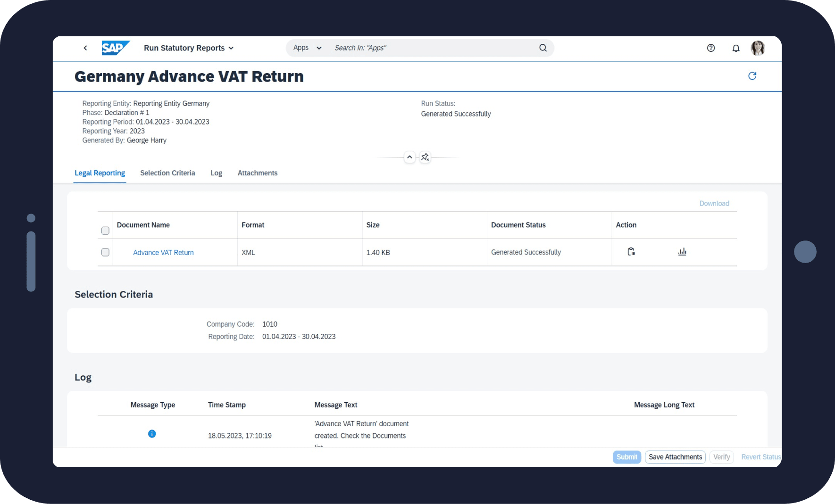Tick the select-all documents checkbox
Viewport: 835px width, 504px height.
(105, 231)
